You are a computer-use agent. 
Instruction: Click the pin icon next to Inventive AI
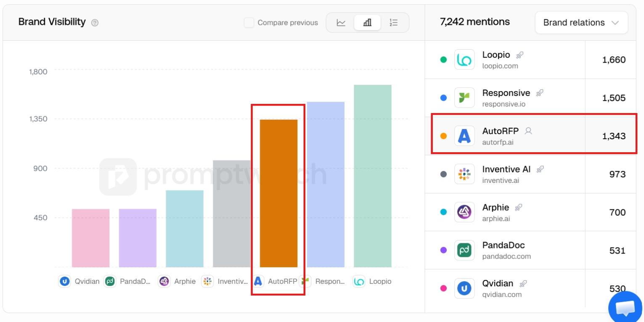pos(540,169)
